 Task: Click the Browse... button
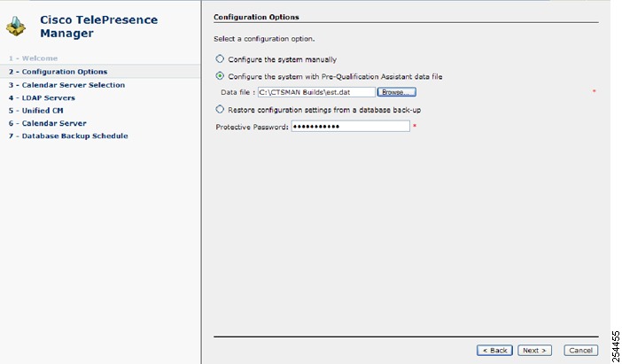[x=396, y=92]
